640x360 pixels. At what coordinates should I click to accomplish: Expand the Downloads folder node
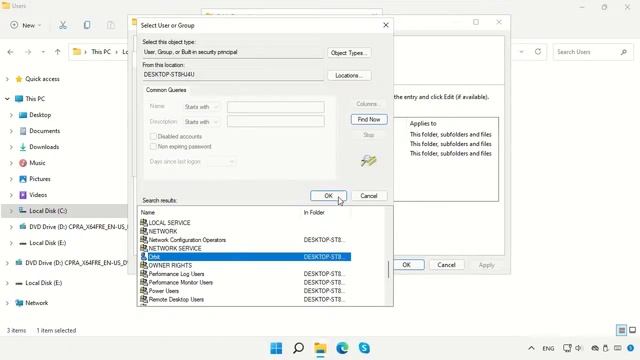pyautogui.click(x=11, y=147)
